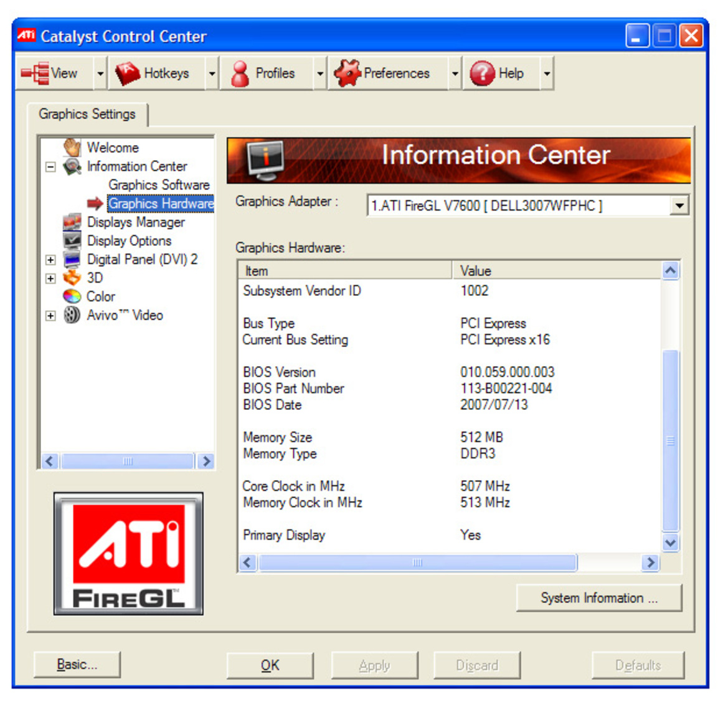Screen dimensions: 728x705
Task: Click the Welcome hand icon in tree
Action: (72, 147)
